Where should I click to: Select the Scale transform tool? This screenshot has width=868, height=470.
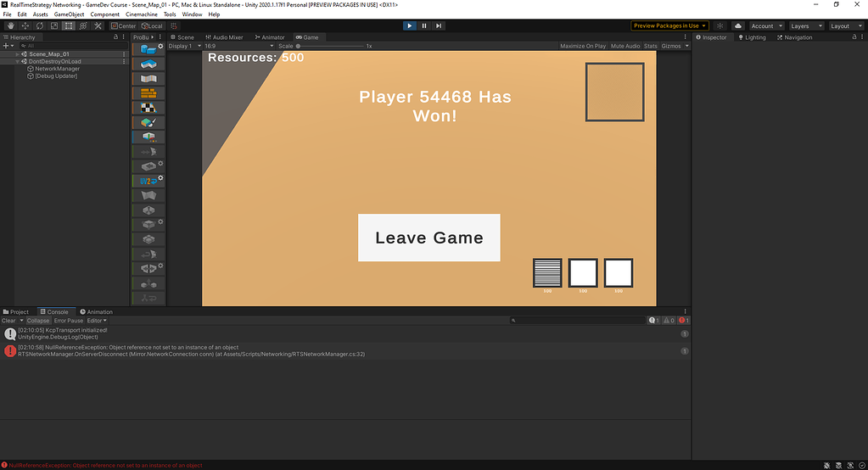point(53,26)
